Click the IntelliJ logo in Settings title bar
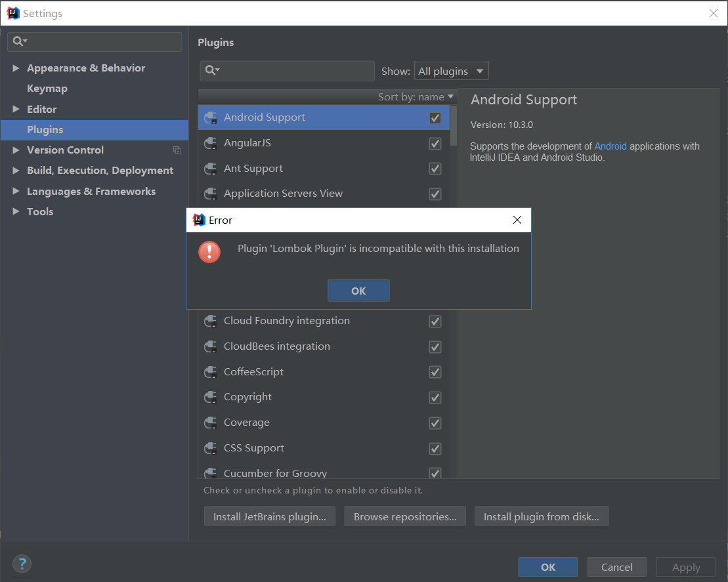Viewport: 728px width, 582px height. tap(13, 14)
